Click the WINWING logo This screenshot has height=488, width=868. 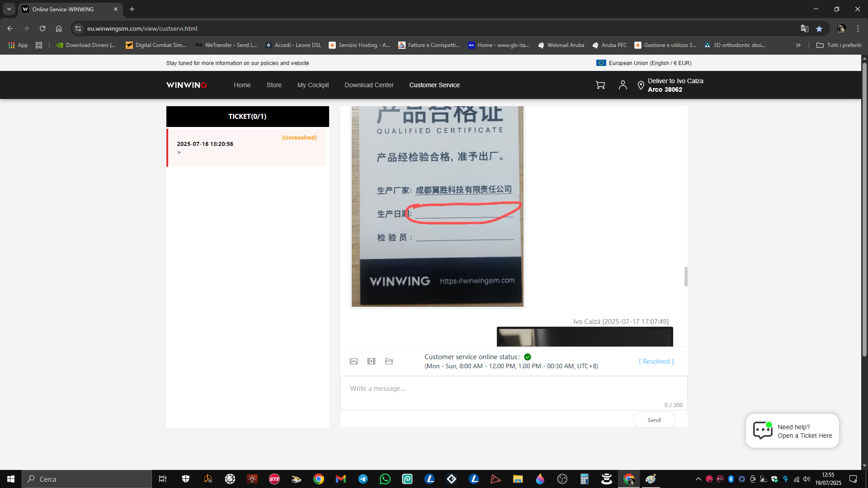(187, 85)
